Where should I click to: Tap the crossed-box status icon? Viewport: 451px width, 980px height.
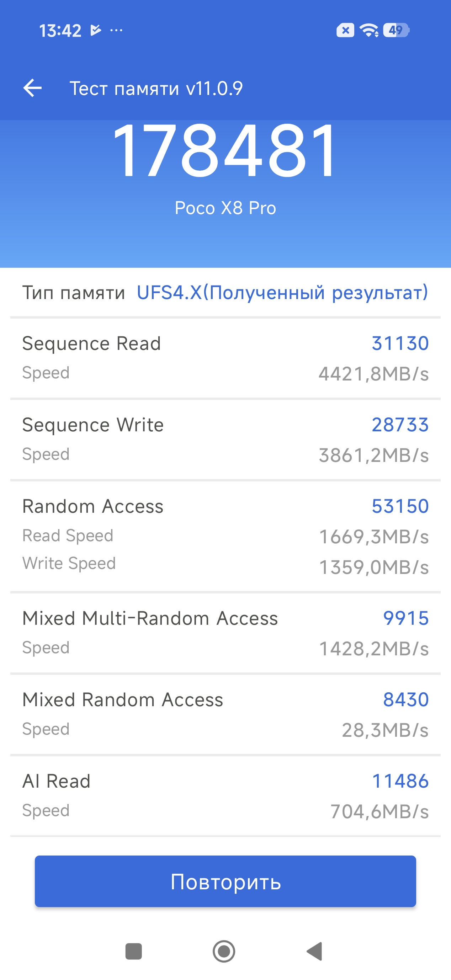point(345,30)
